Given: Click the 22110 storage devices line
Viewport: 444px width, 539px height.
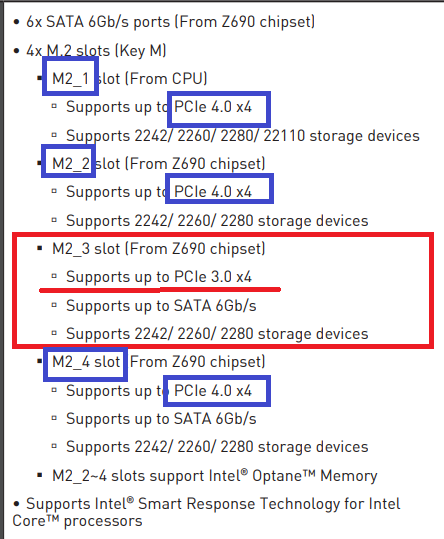Looking at the screenshot, I should (243, 136).
